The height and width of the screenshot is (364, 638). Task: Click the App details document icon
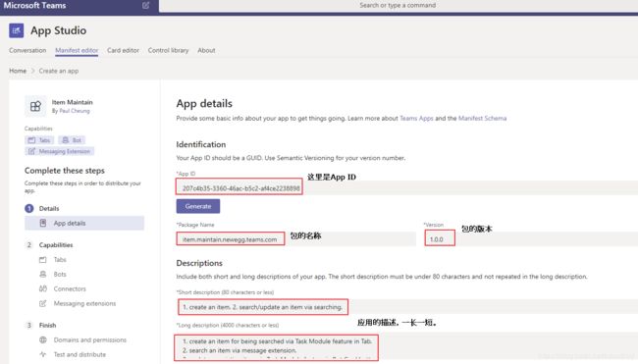pyautogui.click(x=43, y=223)
